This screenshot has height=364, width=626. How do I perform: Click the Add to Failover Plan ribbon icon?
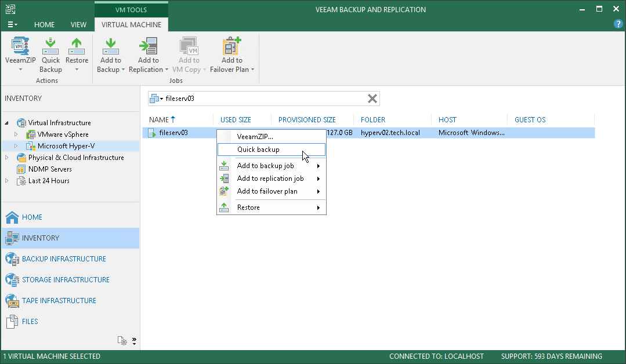pos(232,46)
